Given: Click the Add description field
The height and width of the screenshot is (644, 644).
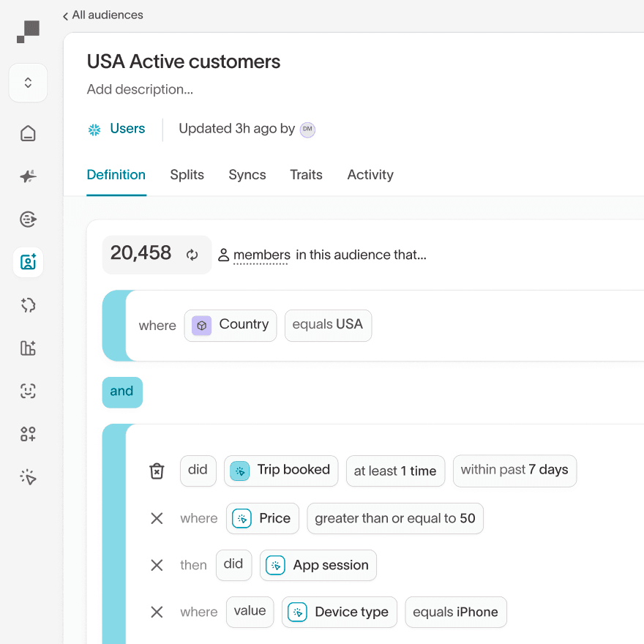Looking at the screenshot, I should 140,89.
